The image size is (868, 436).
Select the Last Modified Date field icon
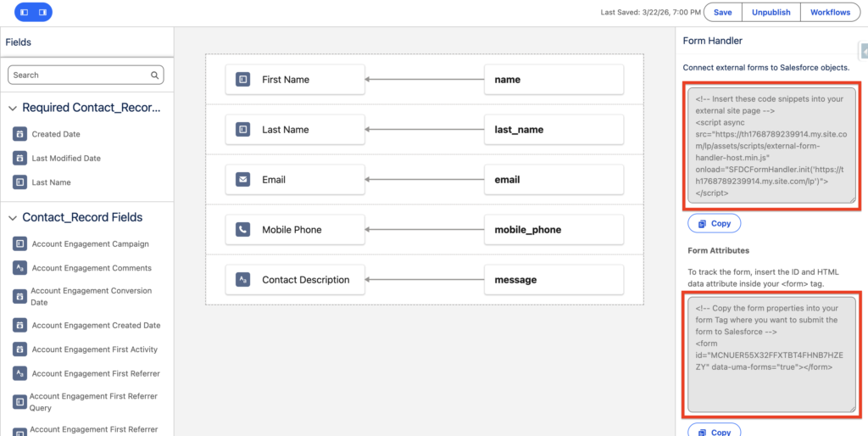[19, 159]
